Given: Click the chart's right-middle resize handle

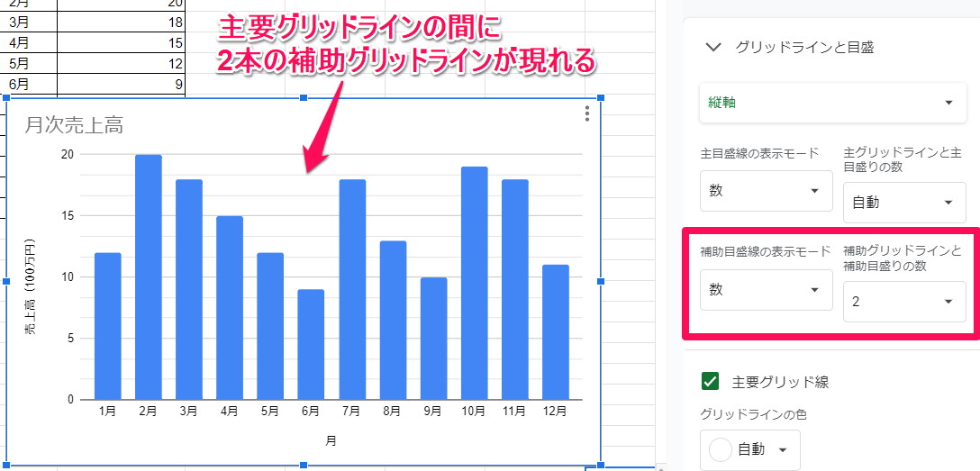Looking at the screenshot, I should click(601, 282).
